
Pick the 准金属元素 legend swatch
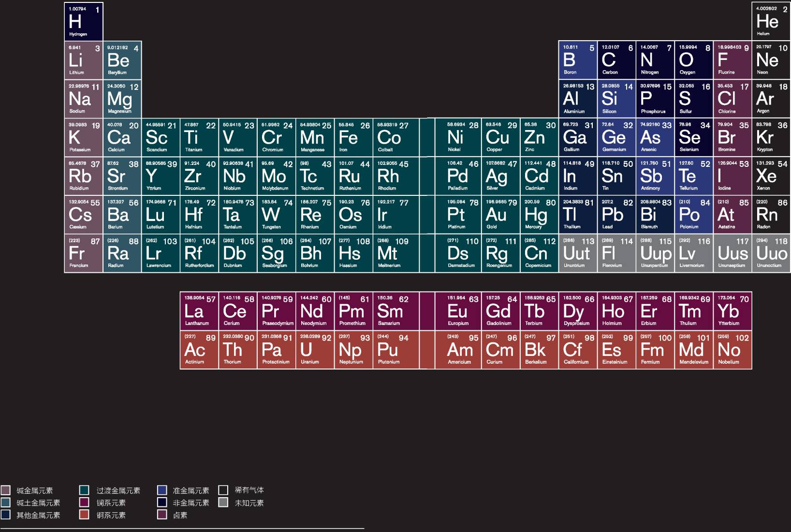coord(162,490)
